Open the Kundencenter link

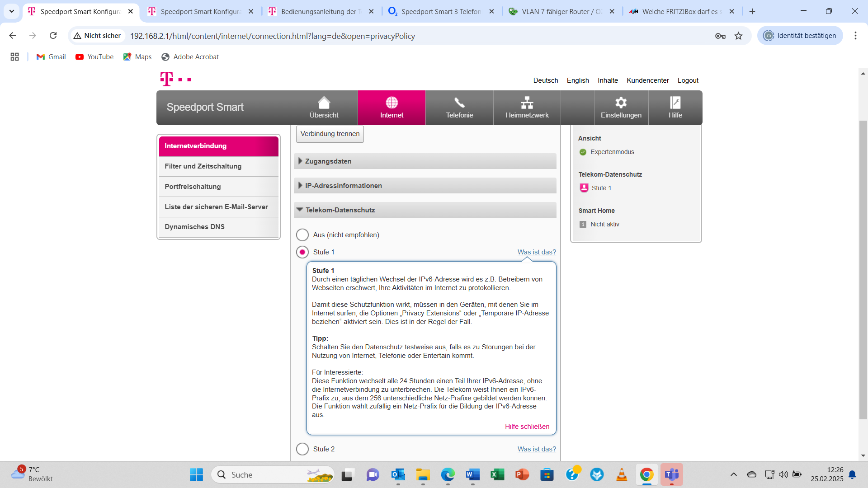click(x=647, y=80)
